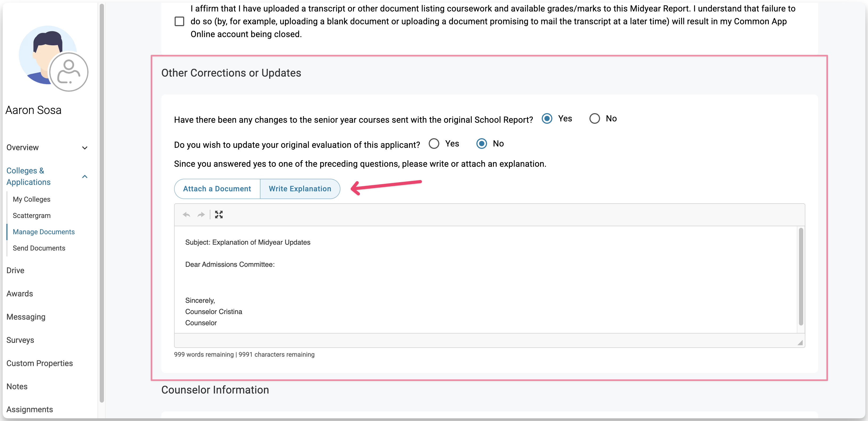Image resolution: width=868 pixels, height=421 pixels.
Task: Choose Yes to update original evaluation
Action: (434, 144)
